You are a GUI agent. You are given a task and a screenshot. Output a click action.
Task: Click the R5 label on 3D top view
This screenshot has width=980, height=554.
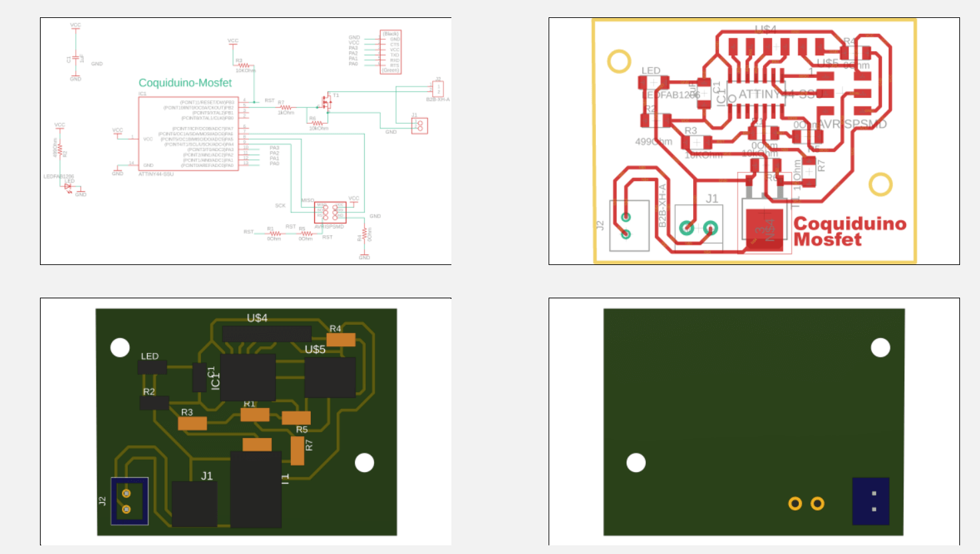click(x=302, y=430)
